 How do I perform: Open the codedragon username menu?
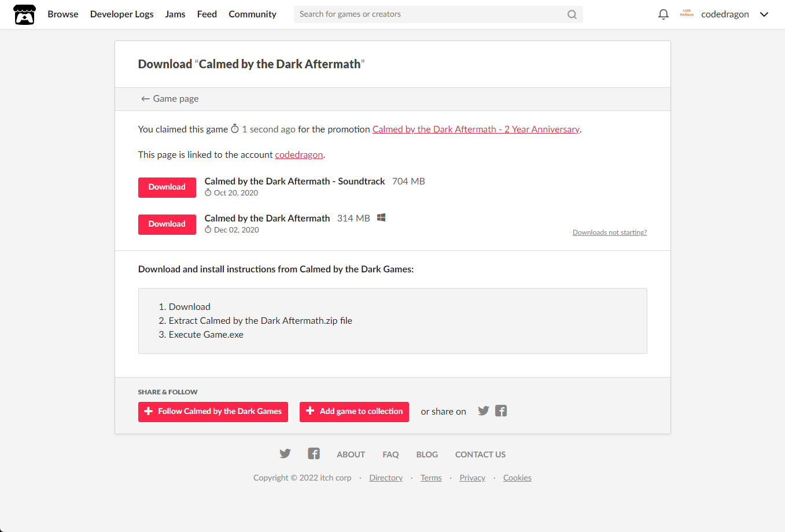click(x=725, y=14)
